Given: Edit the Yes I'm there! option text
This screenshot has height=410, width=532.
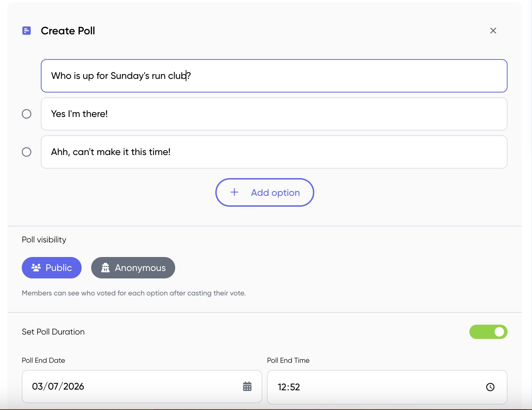Looking at the screenshot, I should click(x=274, y=114).
